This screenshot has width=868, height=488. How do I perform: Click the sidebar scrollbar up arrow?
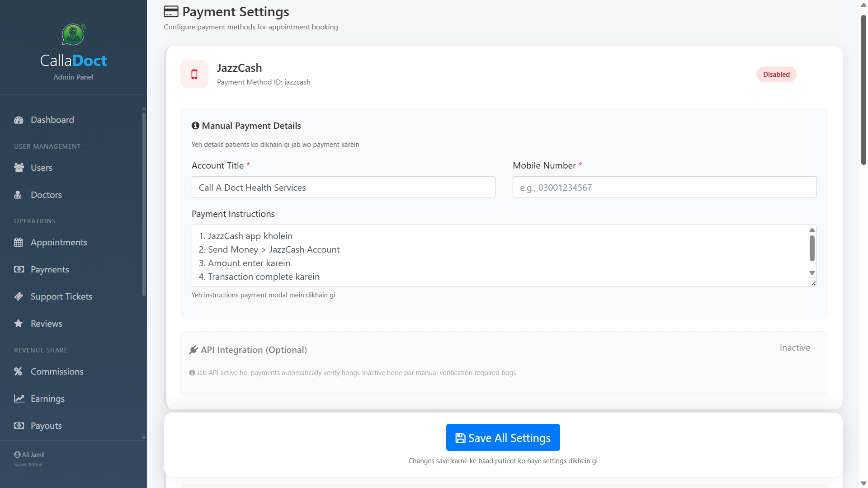[x=144, y=109]
